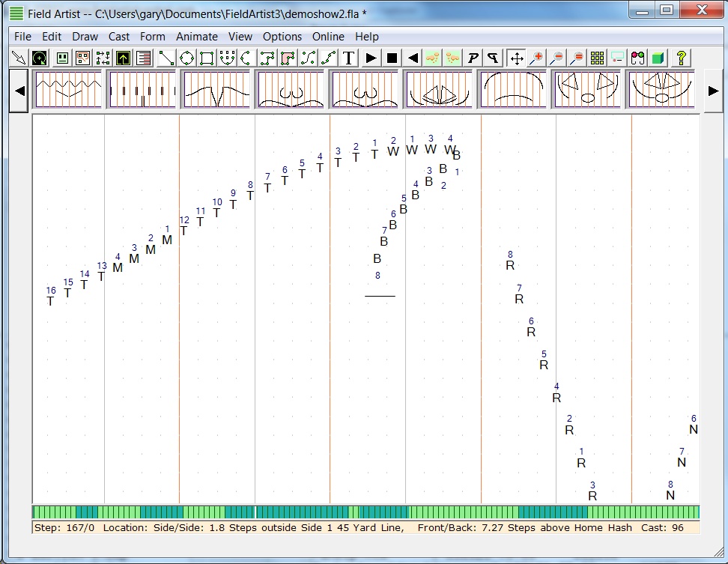This screenshot has width=728, height=564.
Task: Toggle the pan/move four-arrow tool
Action: tap(516, 58)
